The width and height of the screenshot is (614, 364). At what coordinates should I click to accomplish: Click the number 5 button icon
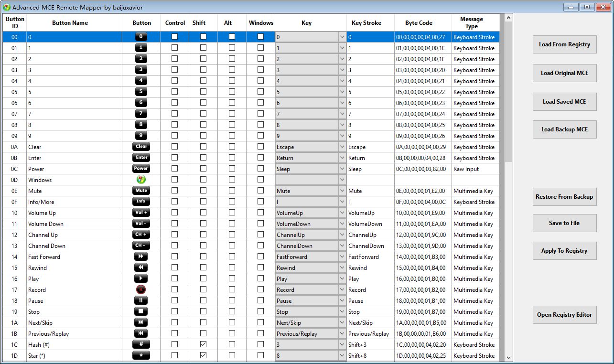141,92
